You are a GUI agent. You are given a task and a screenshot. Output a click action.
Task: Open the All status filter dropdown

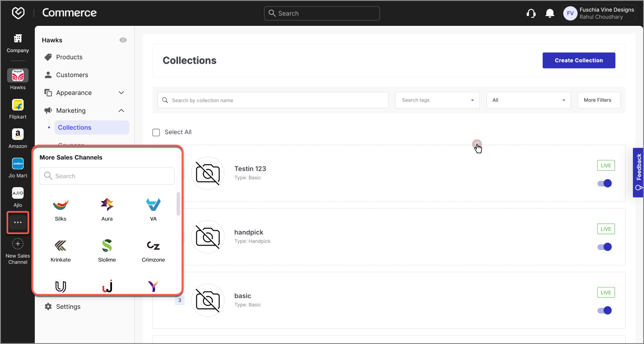(x=528, y=100)
